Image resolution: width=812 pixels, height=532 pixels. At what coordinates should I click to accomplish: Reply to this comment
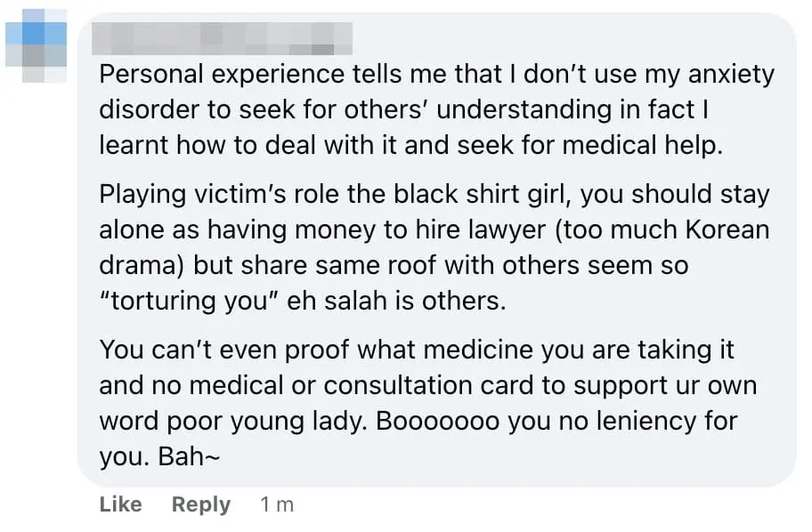click(200, 504)
